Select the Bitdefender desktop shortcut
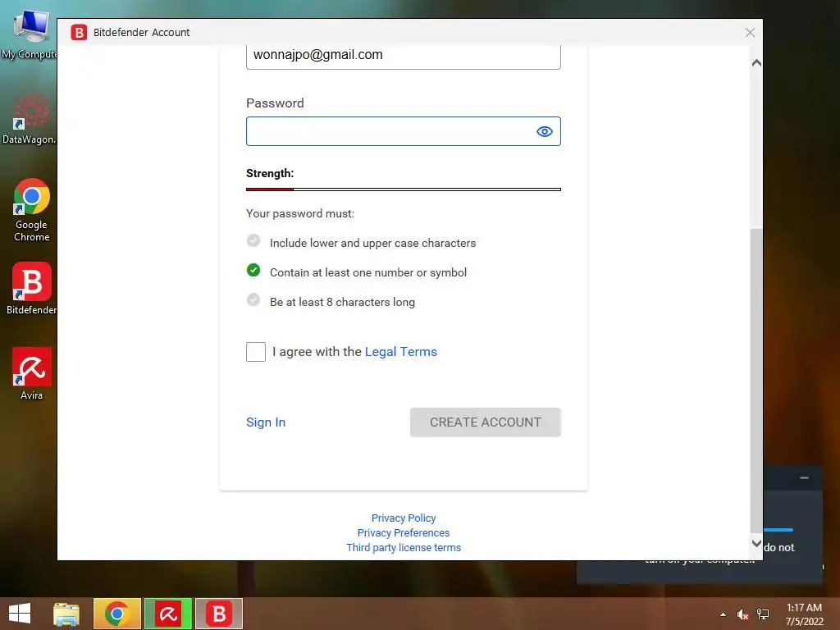Image resolution: width=840 pixels, height=630 pixels. point(32,288)
